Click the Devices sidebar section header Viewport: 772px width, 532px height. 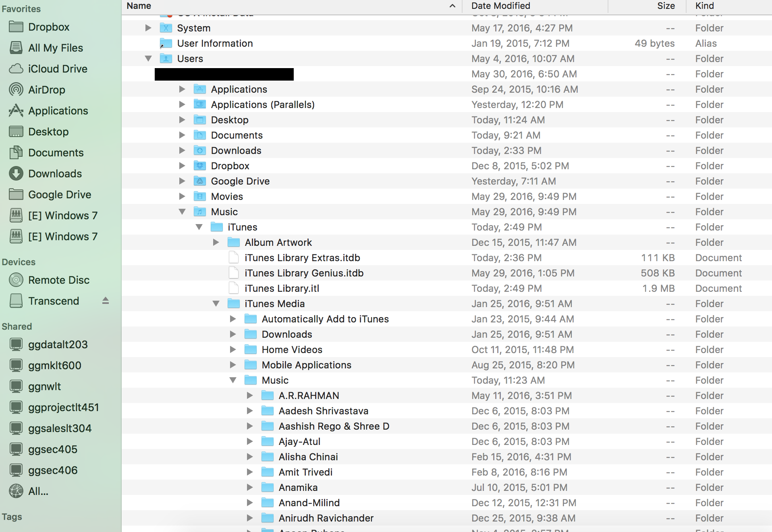pos(19,262)
